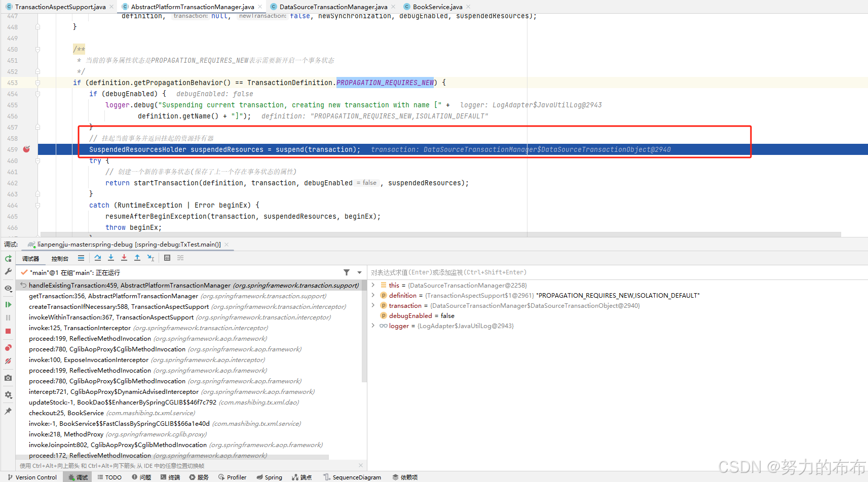Open the debugger gear settings icon

[x=8, y=394]
